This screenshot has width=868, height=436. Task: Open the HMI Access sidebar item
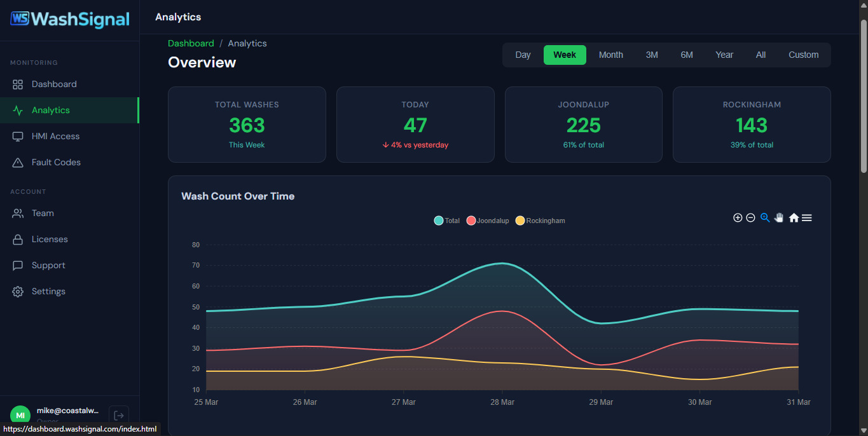coord(69,137)
